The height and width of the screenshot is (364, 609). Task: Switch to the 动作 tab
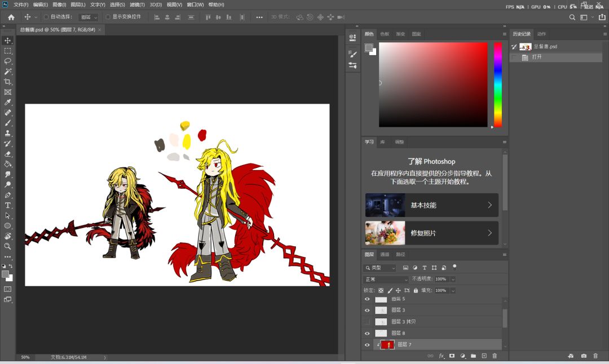541,34
